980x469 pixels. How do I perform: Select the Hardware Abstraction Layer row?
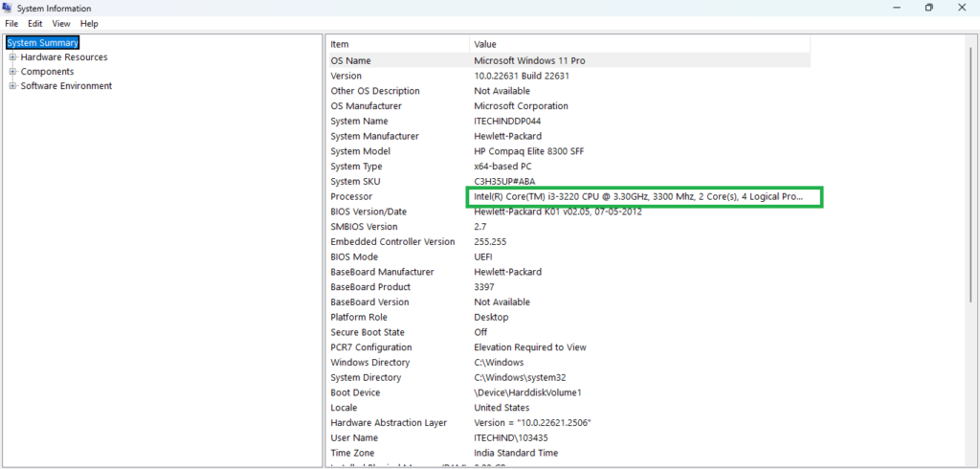pyautogui.click(x=569, y=423)
